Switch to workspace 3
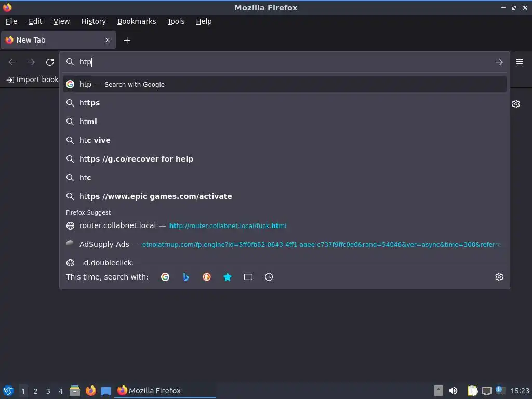Image resolution: width=532 pixels, height=399 pixels. tap(48, 391)
